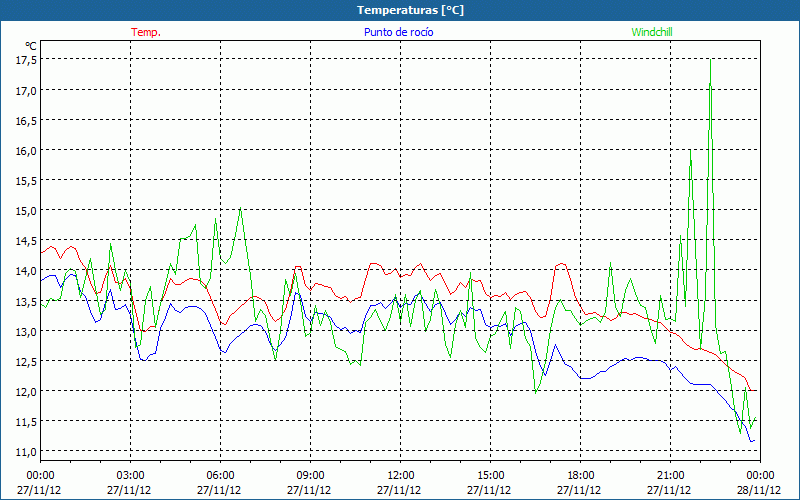Click the 03:00 time axis label

[131, 476]
